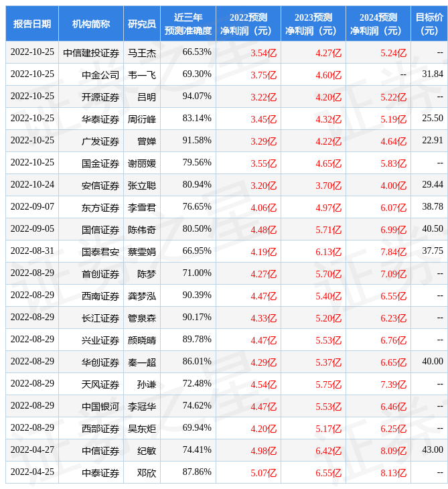This screenshot has width=448, height=489.
Task: Click analyst name 吴东炬
Action: 142,429
